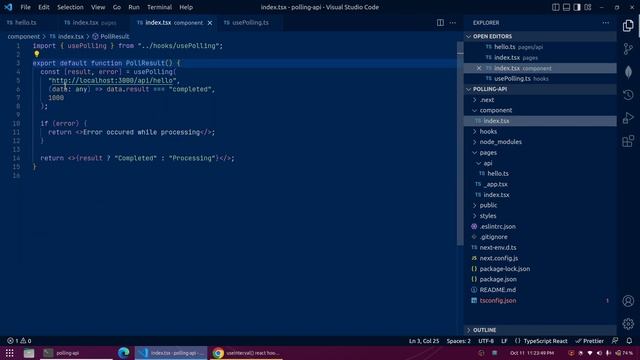Close index.tsx component in Open Editors
The height and width of the screenshot is (360, 640).
click(479, 68)
